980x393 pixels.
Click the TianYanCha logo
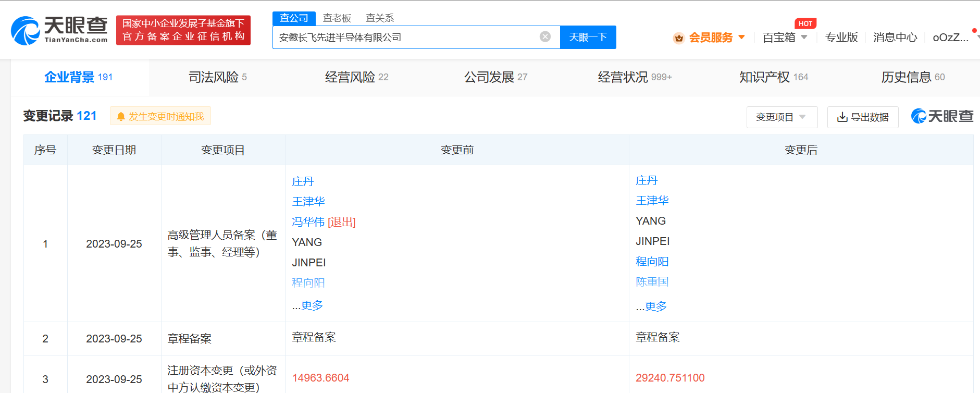coord(59,30)
